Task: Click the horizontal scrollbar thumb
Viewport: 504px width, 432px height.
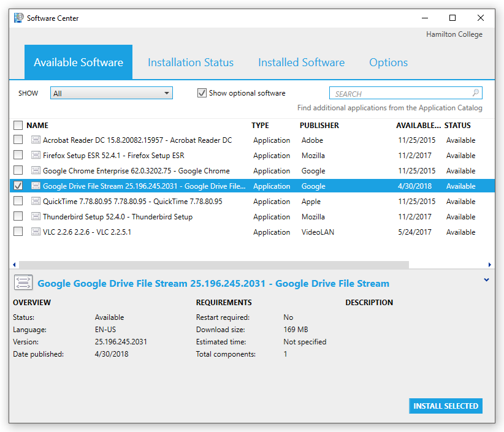Action: pos(214,265)
